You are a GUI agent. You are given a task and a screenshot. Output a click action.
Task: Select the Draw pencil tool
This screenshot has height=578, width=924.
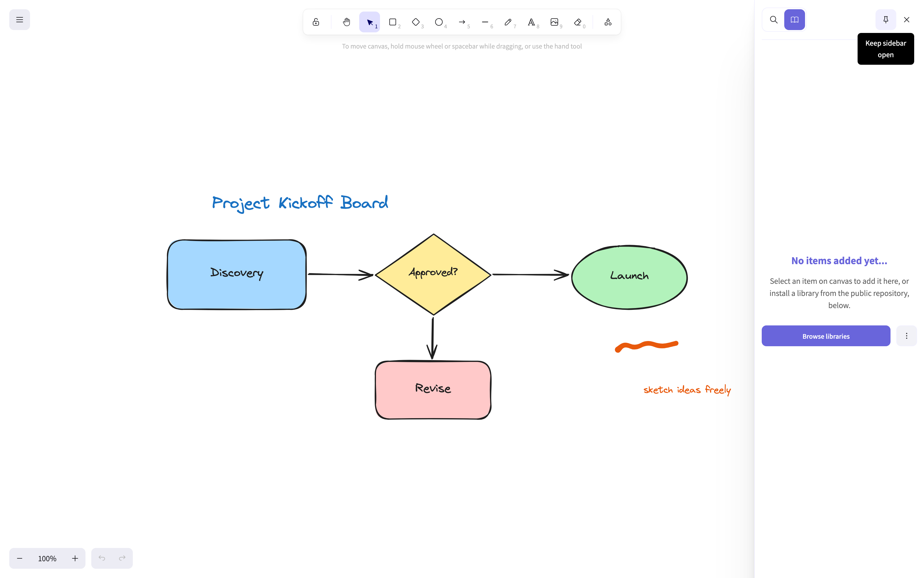click(x=508, y=22)
